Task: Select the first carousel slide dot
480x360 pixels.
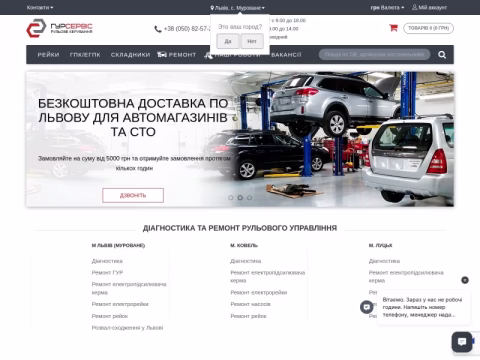Action: pos(231,198)
